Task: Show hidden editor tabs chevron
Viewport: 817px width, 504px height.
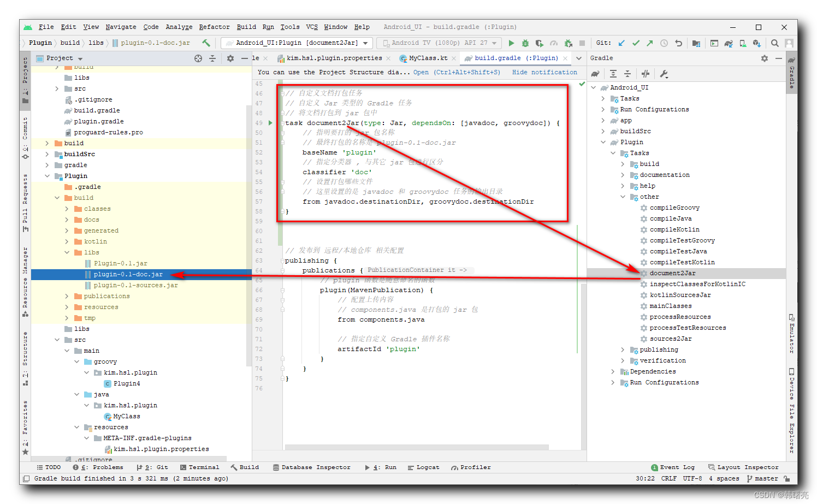Action: (579, 58)
